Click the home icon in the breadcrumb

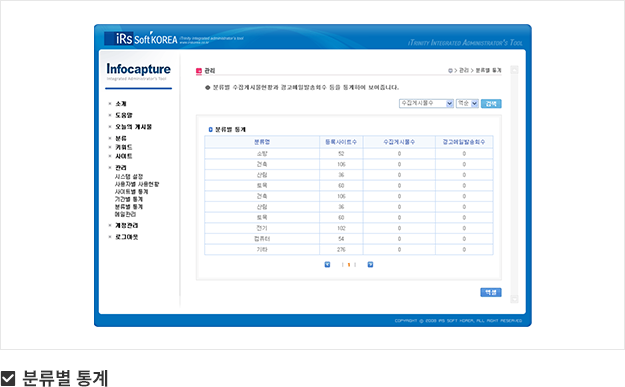[450, 71]
